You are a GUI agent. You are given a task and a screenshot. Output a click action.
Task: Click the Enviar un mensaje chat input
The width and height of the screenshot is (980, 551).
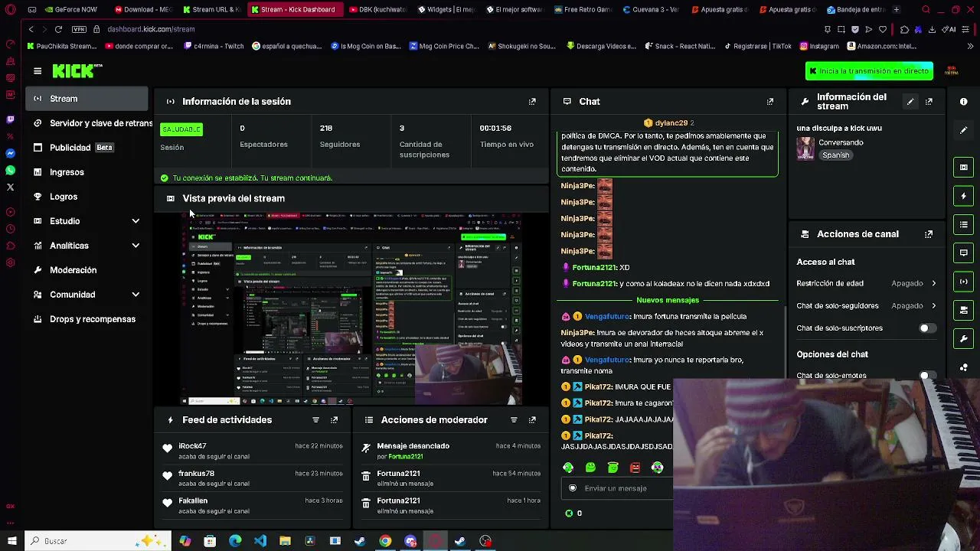pos(616,488)
